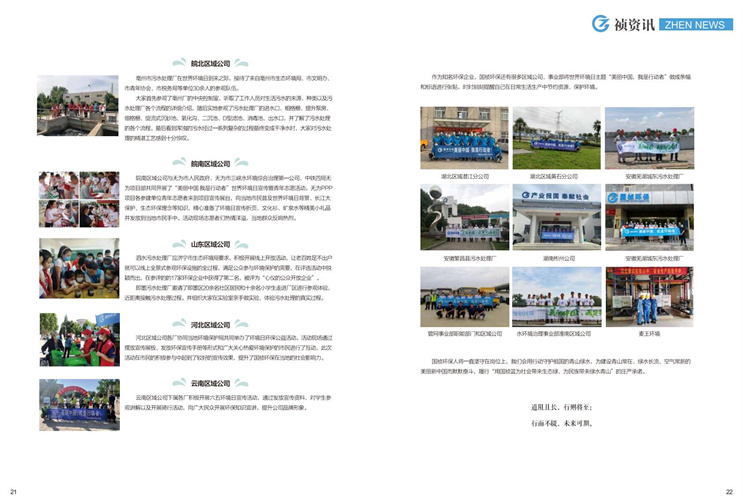The height and width of the screenshot is (504, 743).
Task: Click the 皖南区域公司 section heading
Action: click(210, 163)
